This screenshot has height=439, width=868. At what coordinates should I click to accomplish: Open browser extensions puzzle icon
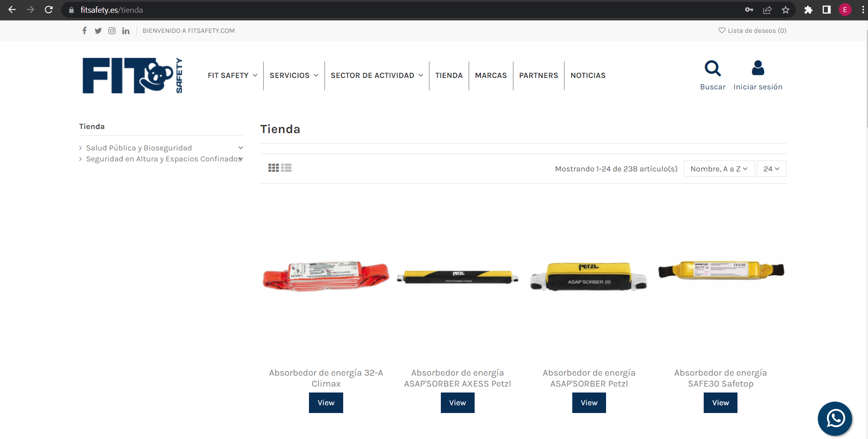coord(808,10)
